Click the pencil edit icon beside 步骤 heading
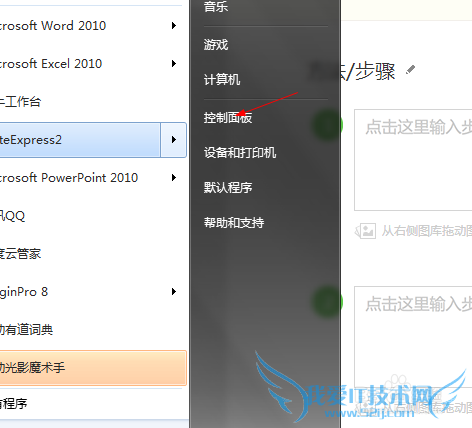The image size is (472, 428). [x=411, y=70]
